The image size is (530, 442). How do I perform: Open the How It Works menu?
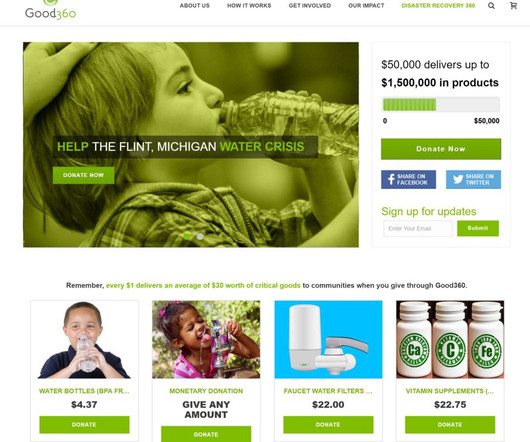coord(249,6)
